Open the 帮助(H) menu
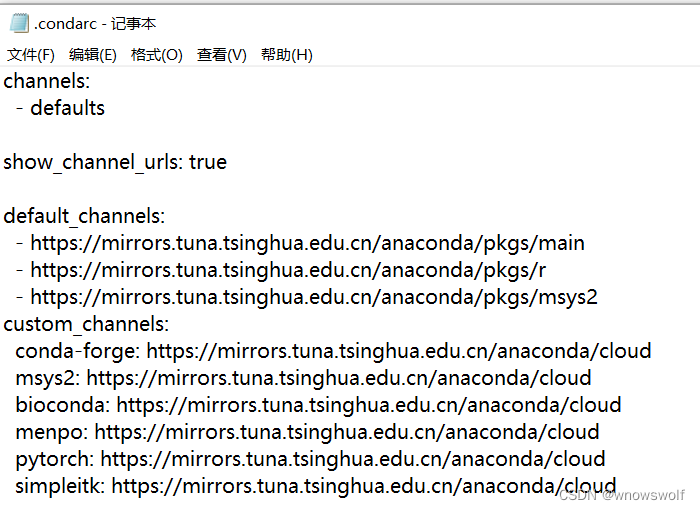The width and height of the screenshot is (700, 510). click(287, 55)
